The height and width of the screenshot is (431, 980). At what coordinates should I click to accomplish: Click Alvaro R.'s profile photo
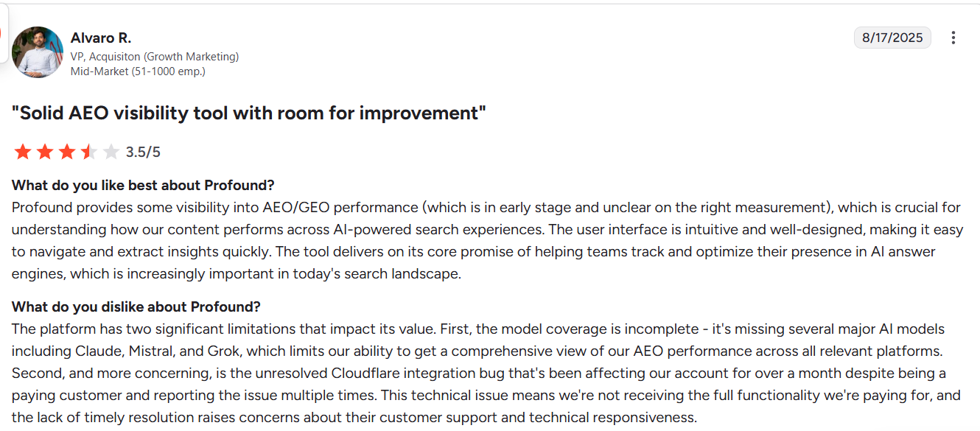(38, 52)
